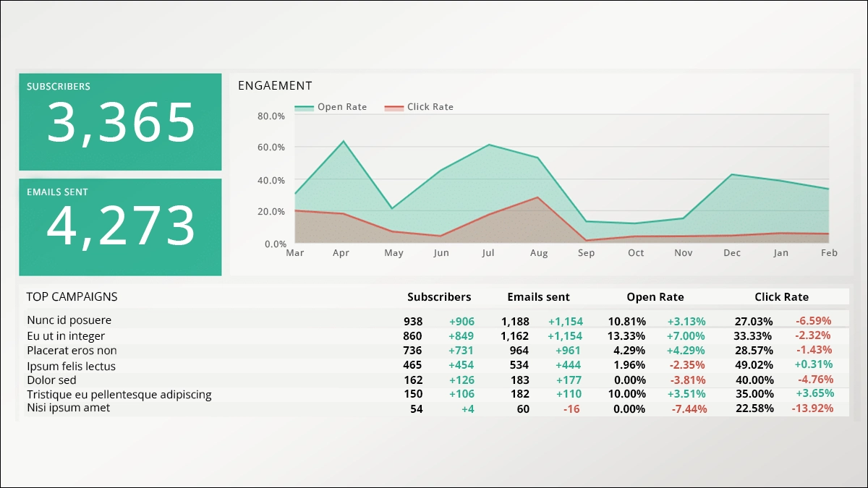Select the Nisi ipsum amet campaign
Viewport: 868px width, 488px height.
(x=69, y=408)
